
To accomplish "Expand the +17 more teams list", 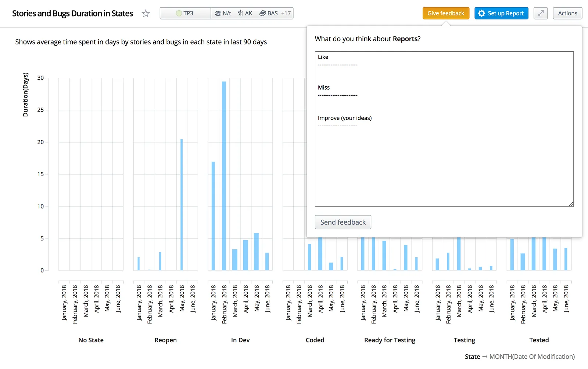I will [286, 13].
